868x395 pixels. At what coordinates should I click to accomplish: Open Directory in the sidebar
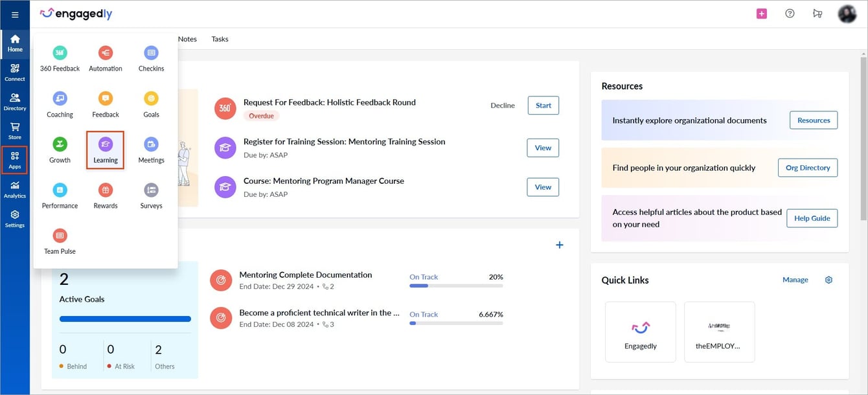point(15,102)
